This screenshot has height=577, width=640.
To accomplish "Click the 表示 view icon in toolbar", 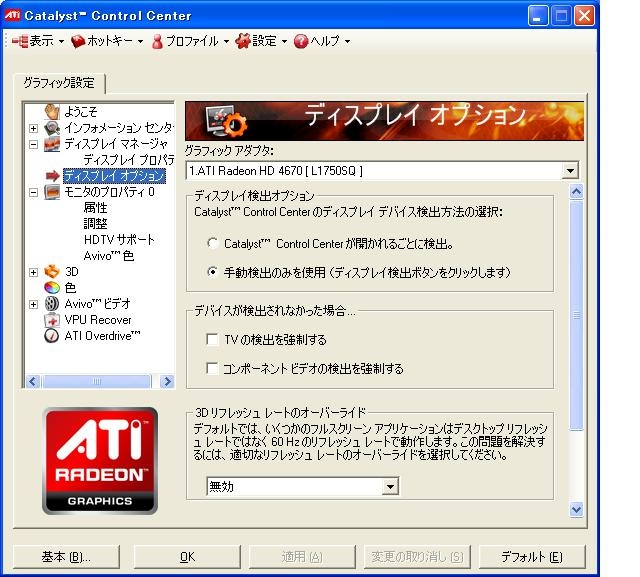I will click(19, 41).
